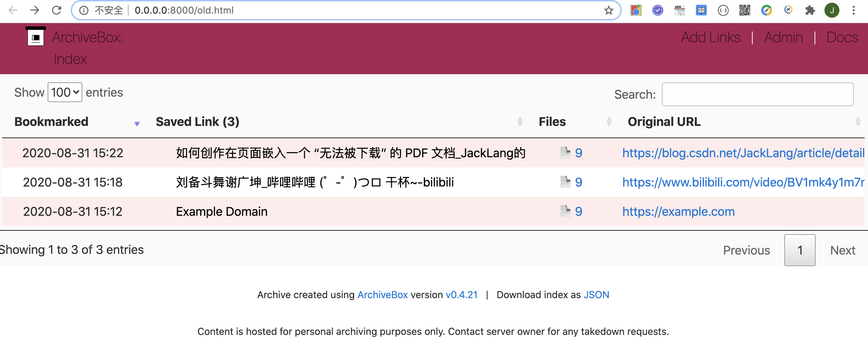Open the Show entries dropdown
This screenshot has width=868, height=356.
coord(65,92)
